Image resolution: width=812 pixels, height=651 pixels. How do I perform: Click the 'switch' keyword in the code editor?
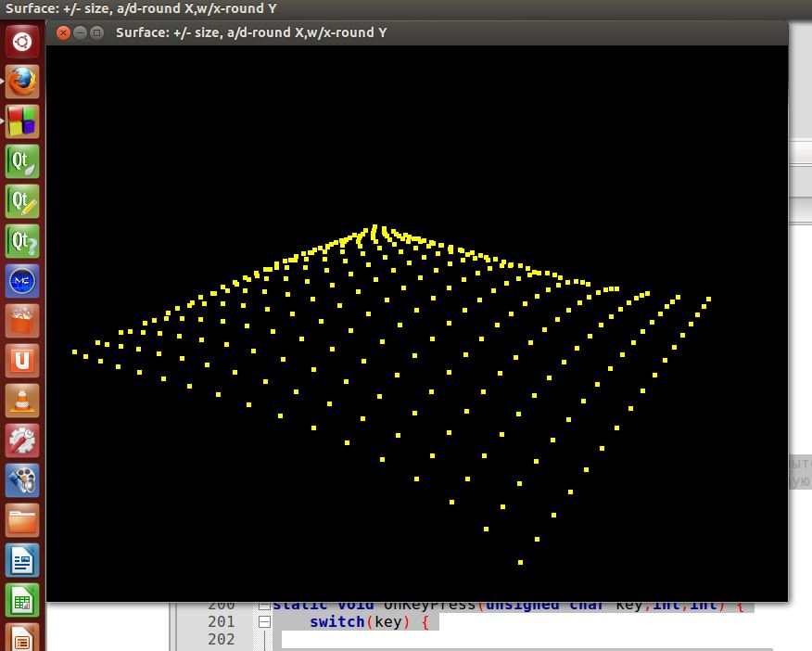337,621
